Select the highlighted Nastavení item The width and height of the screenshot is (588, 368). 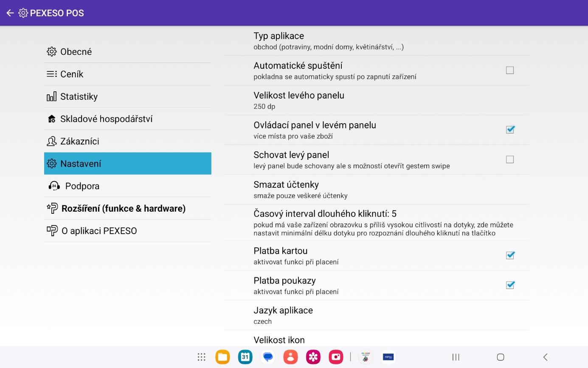pyautogui.click(x=128, y=164)
